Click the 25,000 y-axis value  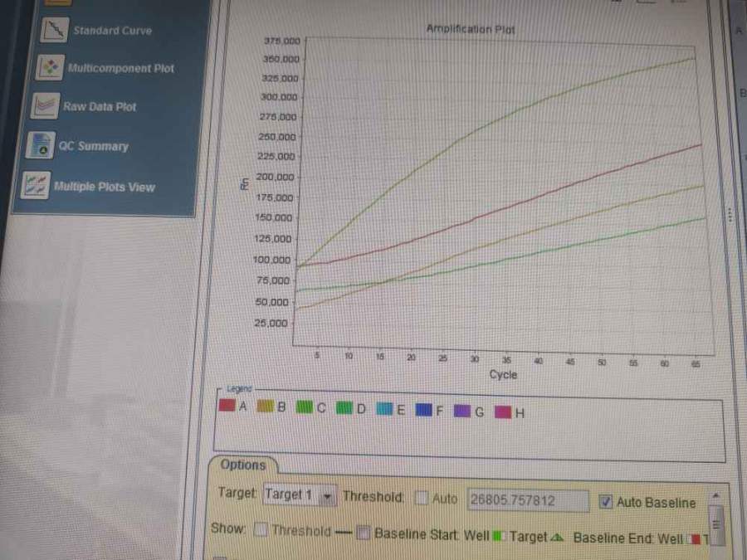[x=271, y=323]
